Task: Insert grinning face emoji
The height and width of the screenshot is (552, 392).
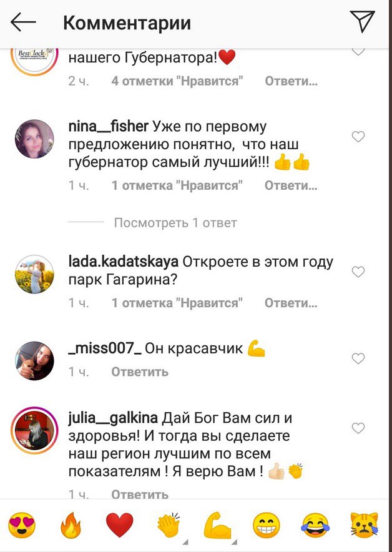Action: (x=267, y=525)
